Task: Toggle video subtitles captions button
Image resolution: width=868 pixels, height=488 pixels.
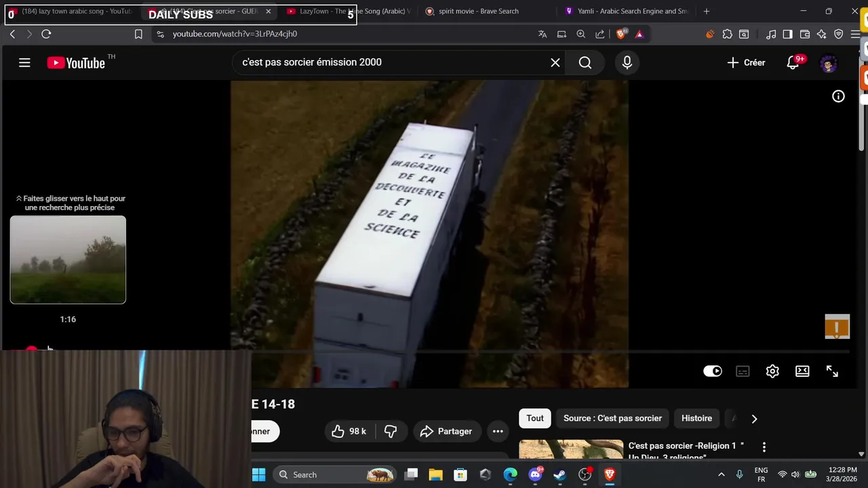Action: (743, 371)
